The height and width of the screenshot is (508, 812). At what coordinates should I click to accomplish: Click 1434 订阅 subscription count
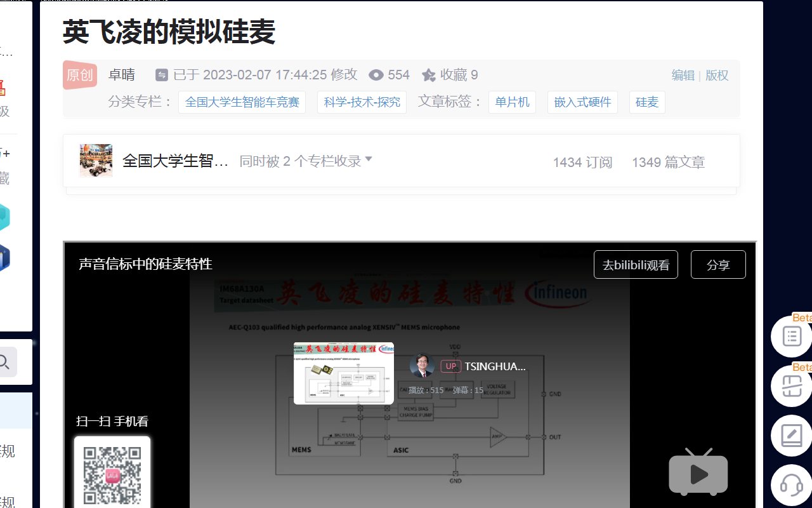click(x=582, y=163)
